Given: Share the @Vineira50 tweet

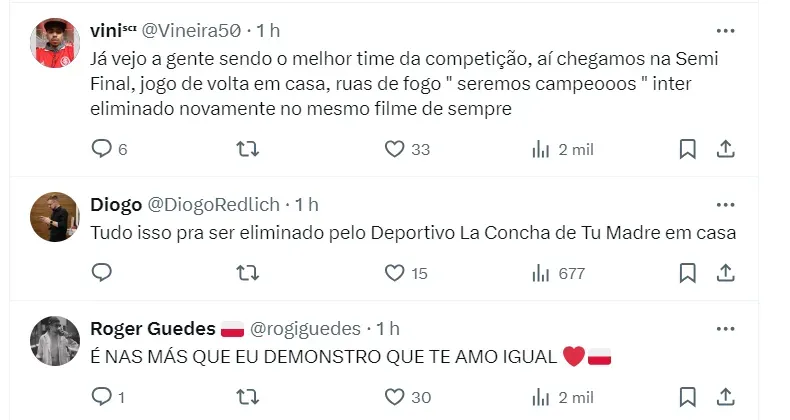Looking at the screenshot, I should coord(727,149).
